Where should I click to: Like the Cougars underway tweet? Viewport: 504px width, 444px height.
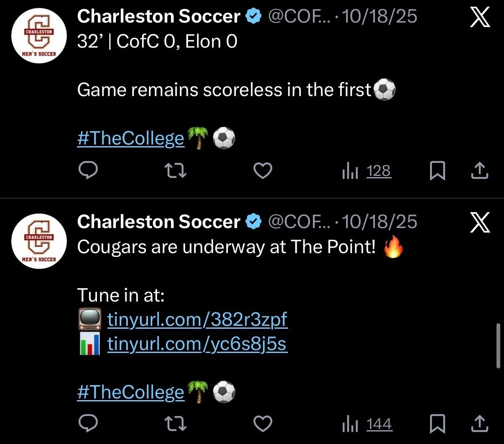coord(263,424)
